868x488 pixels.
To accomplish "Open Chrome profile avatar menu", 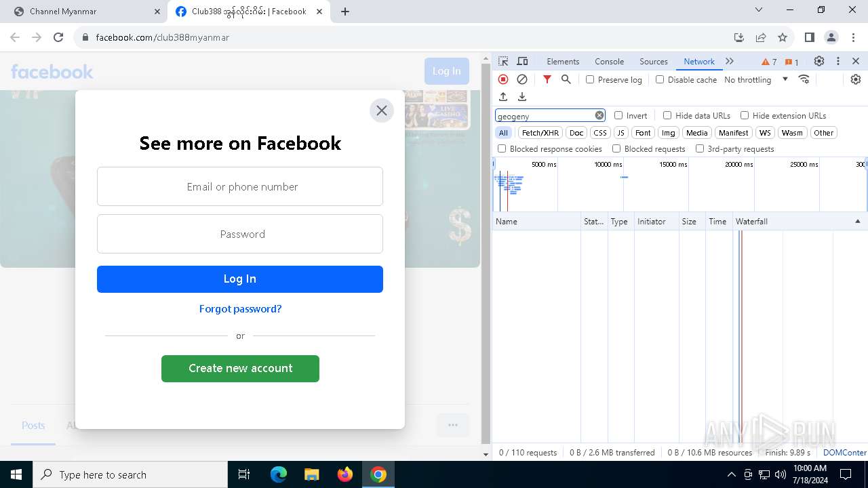I will coord(831,37).
